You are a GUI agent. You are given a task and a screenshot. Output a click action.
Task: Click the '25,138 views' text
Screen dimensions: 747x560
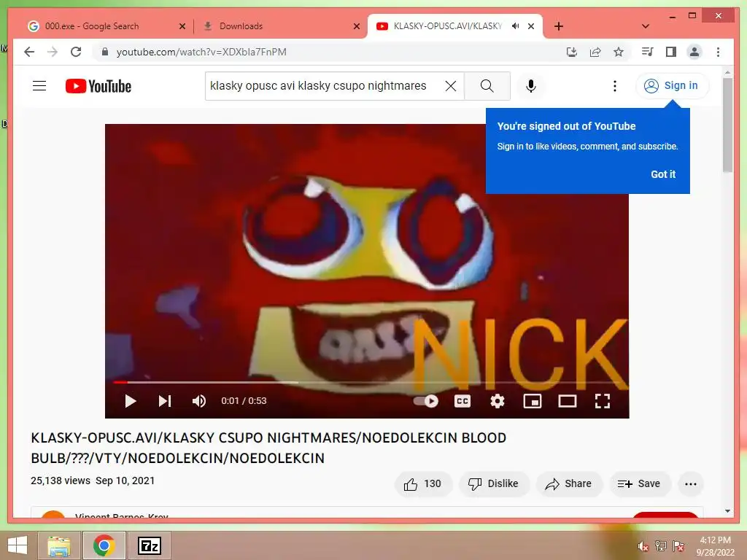click(61, 481)
